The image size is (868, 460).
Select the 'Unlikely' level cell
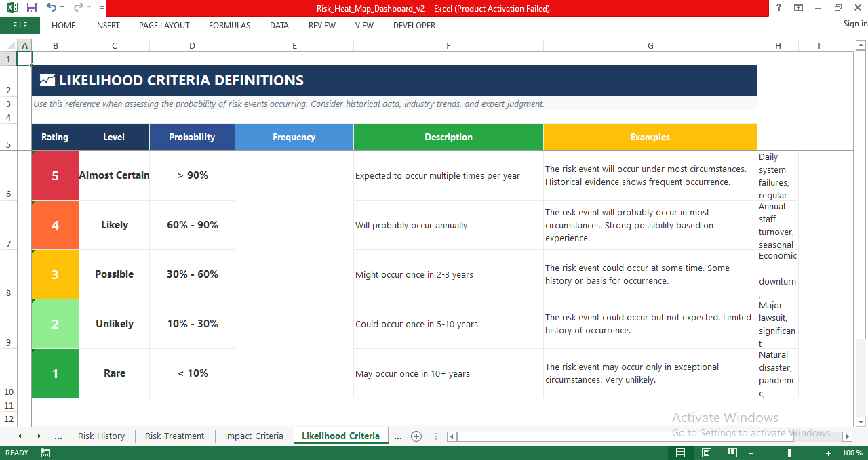(114, 324)
